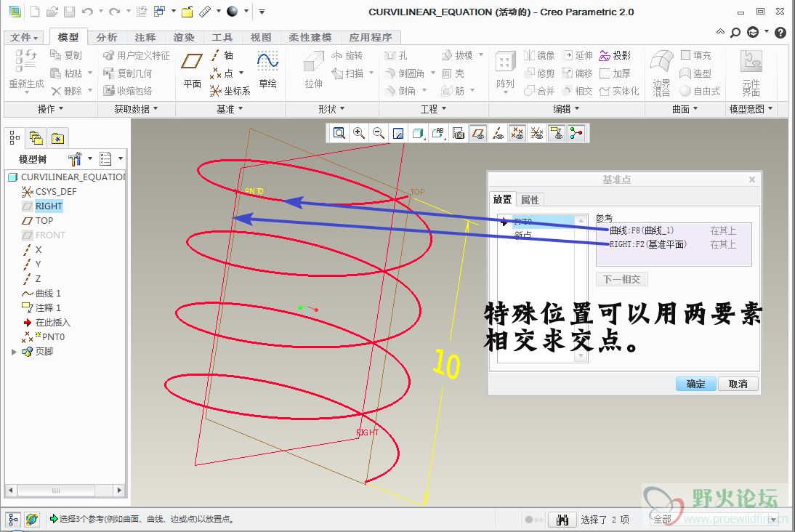
Task: Select the RIGHT:F2 reference row
Action: coord(674,244)
